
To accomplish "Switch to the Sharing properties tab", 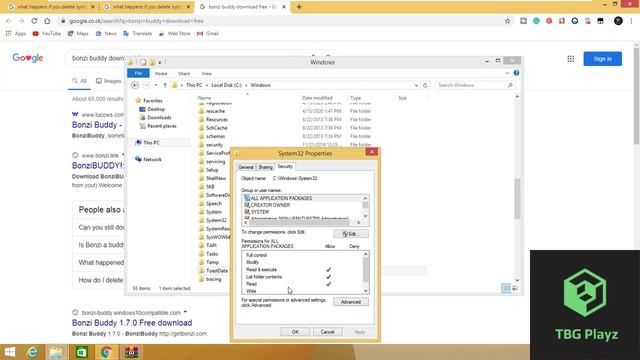I will (265, 167).
